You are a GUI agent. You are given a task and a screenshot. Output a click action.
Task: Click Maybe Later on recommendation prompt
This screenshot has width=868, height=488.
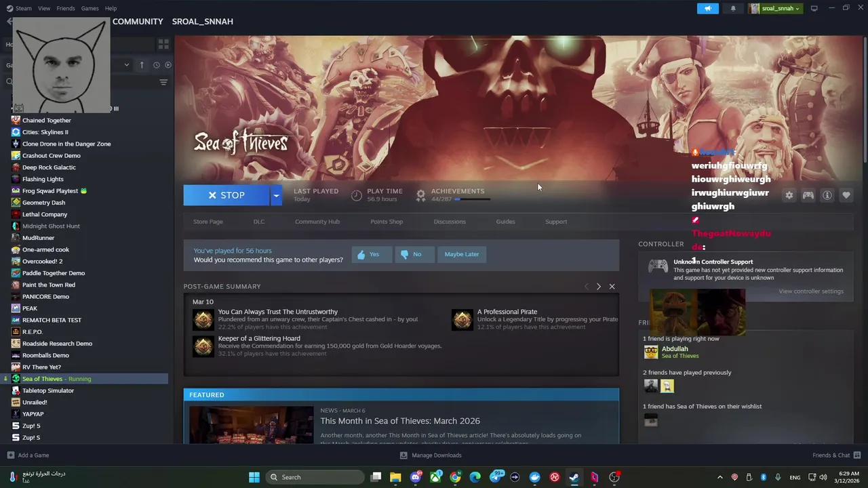point(462,254)
